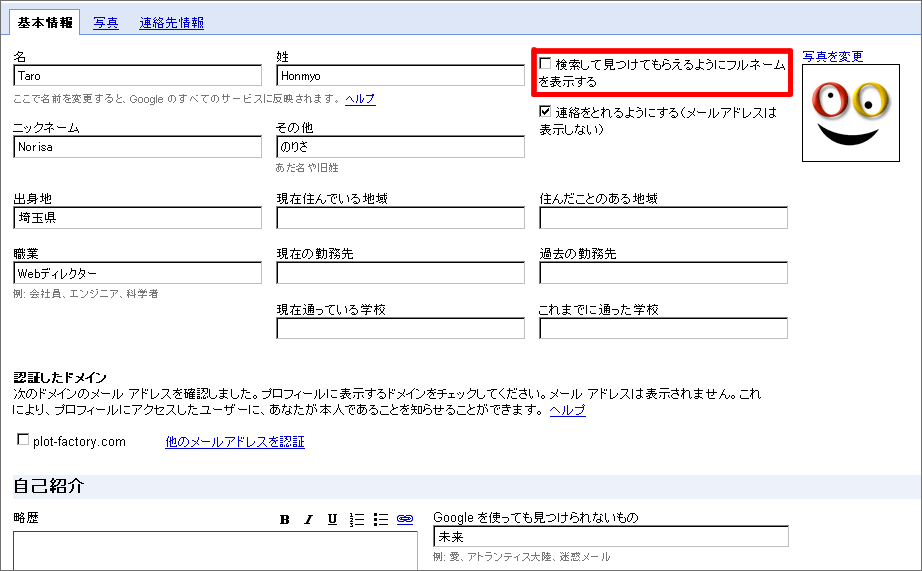The image size is (922, 571).
Task: Open the 連絡先情報 tab
Action: (172, 23)
